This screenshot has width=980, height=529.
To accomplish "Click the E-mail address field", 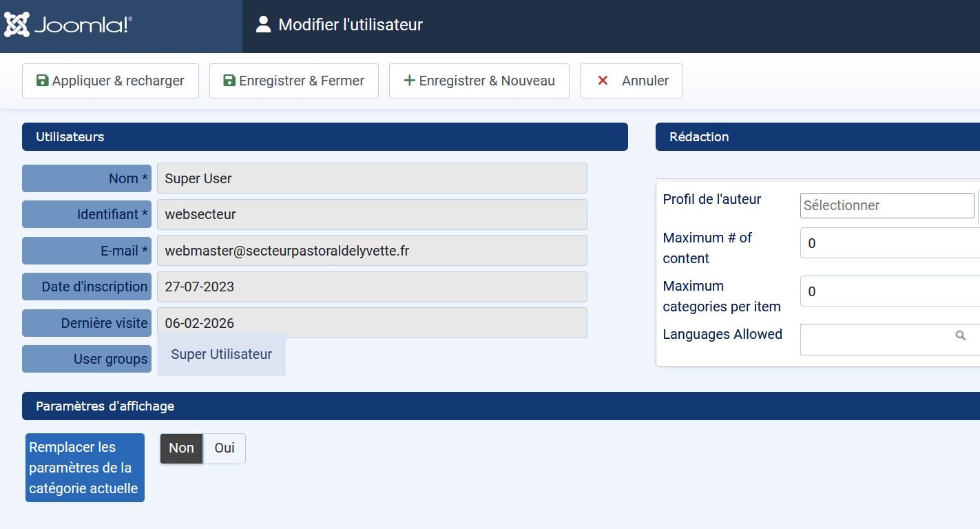I will [x=372, y=251].
